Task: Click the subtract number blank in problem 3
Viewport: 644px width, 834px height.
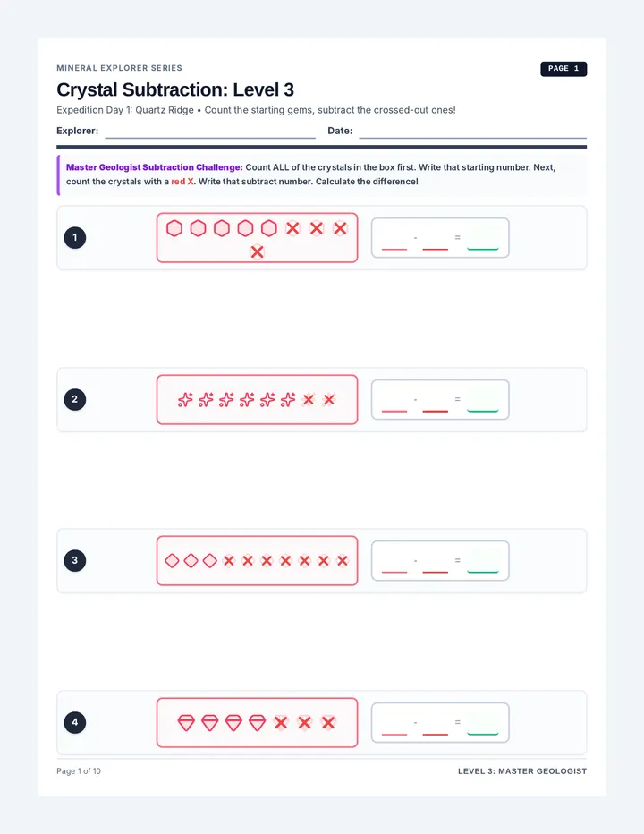Action: click(435, 566)
